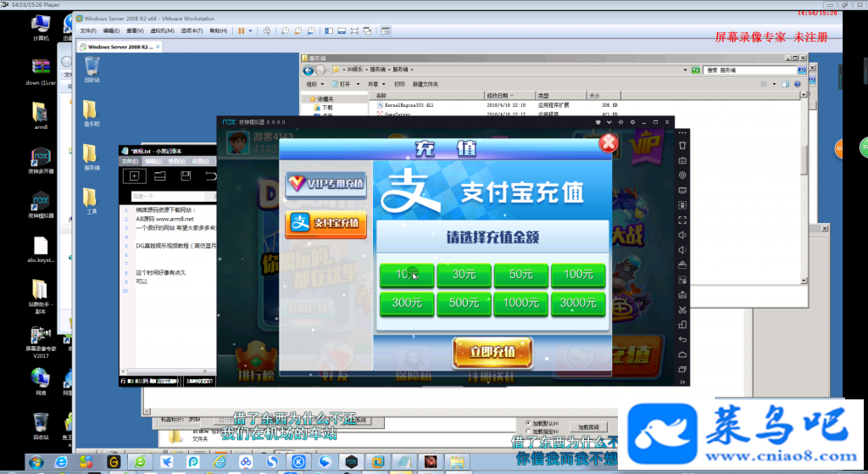Switch to Windows Server 2008 R2 VM tab
The width and height of the screenshot is (868, 474).
click(x=119, y=47)
